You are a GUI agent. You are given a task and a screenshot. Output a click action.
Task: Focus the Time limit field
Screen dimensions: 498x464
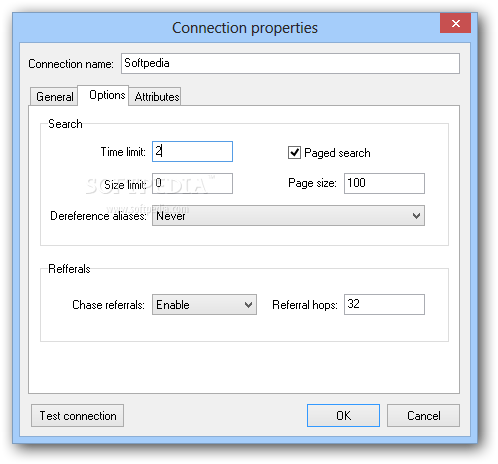(192, 152)
